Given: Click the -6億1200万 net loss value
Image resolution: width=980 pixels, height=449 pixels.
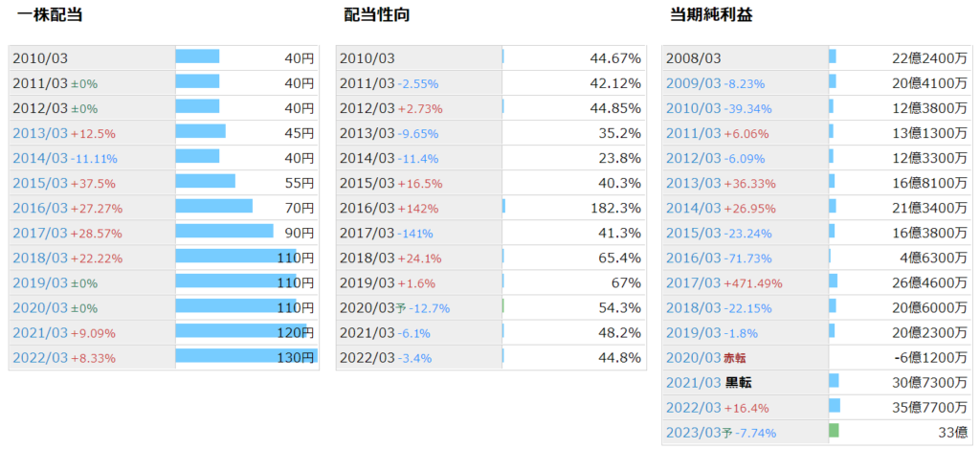Looking at the screenshot, I should [x=931, y=358].
